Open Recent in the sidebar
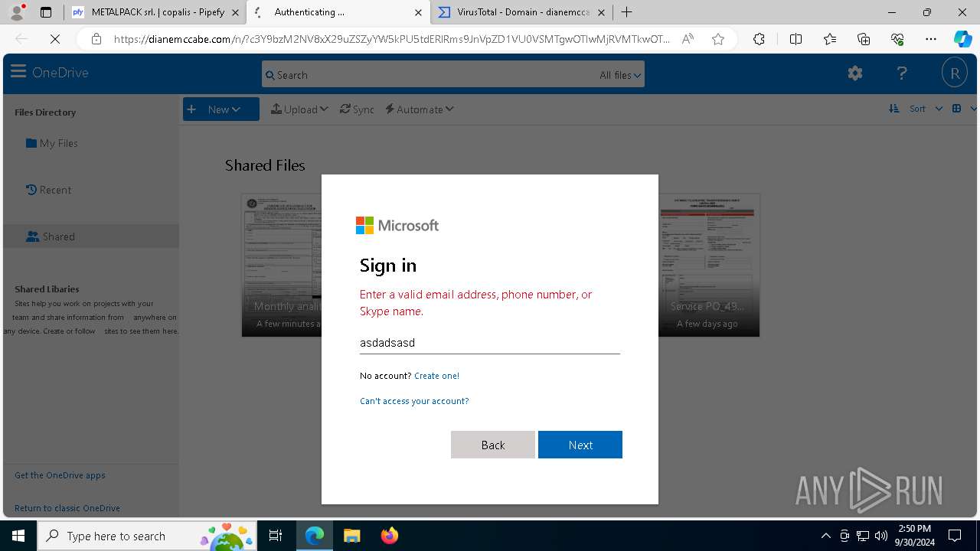The image size is (980, 551). coord(48,190)
